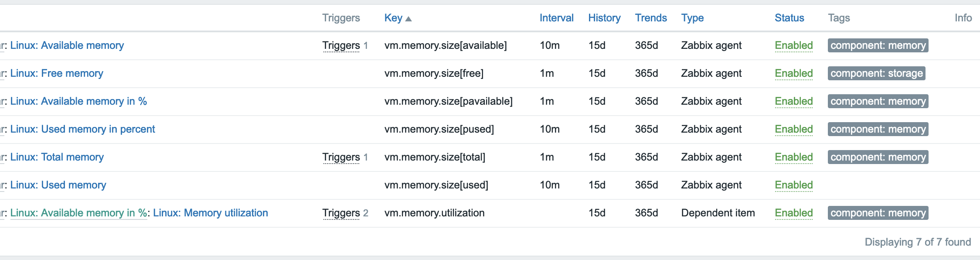Screen dimensions: 980x260
Task: Click the component: storage tag
Action: coord(876,73)
